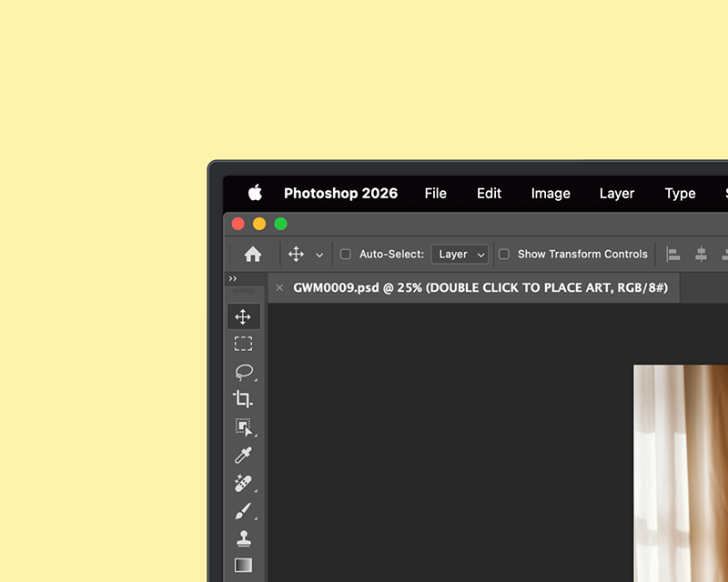Open the File menu
The image size is (728, 582).
[436, 193]
